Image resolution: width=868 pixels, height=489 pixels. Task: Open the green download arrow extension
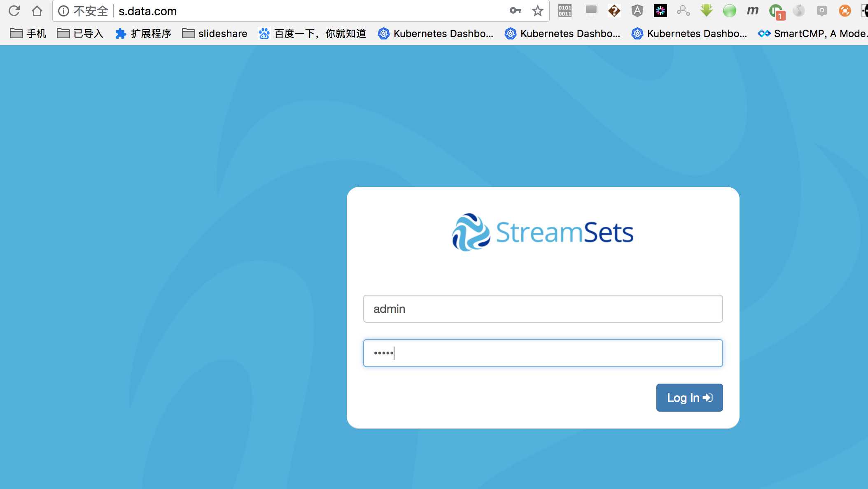click(706, 10)
